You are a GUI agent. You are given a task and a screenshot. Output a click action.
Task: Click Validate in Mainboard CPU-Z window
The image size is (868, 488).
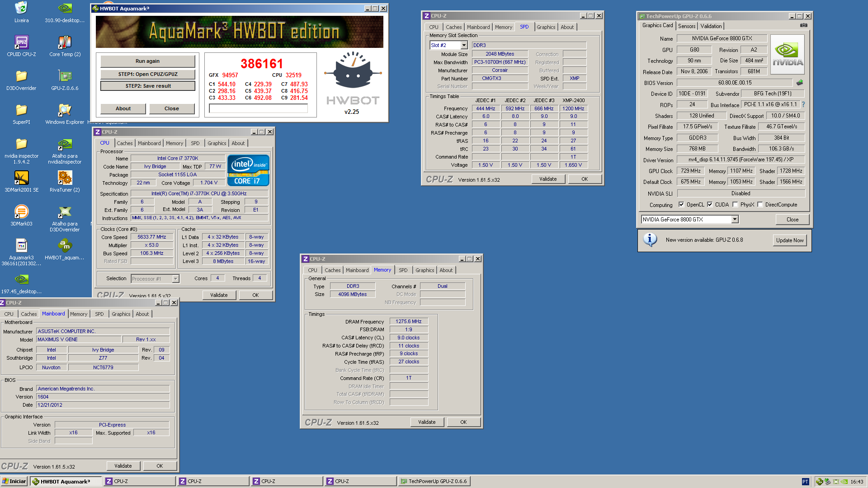point(123,466)
